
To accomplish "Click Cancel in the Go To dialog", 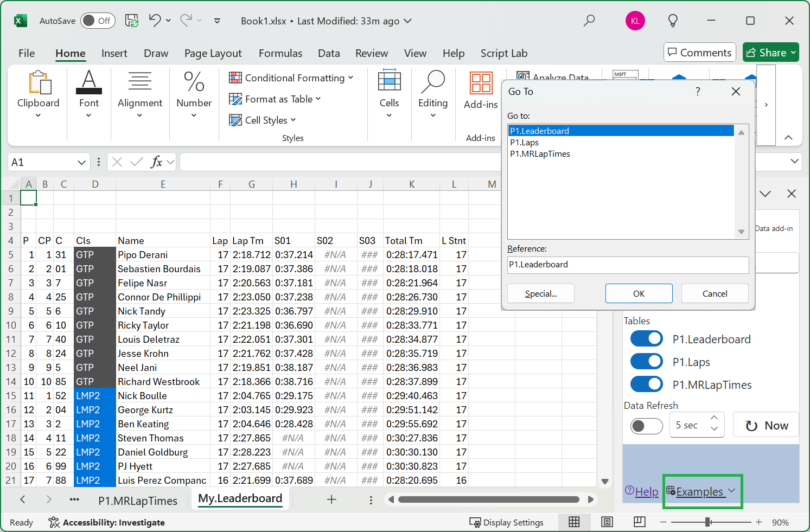I will [715, 293].
